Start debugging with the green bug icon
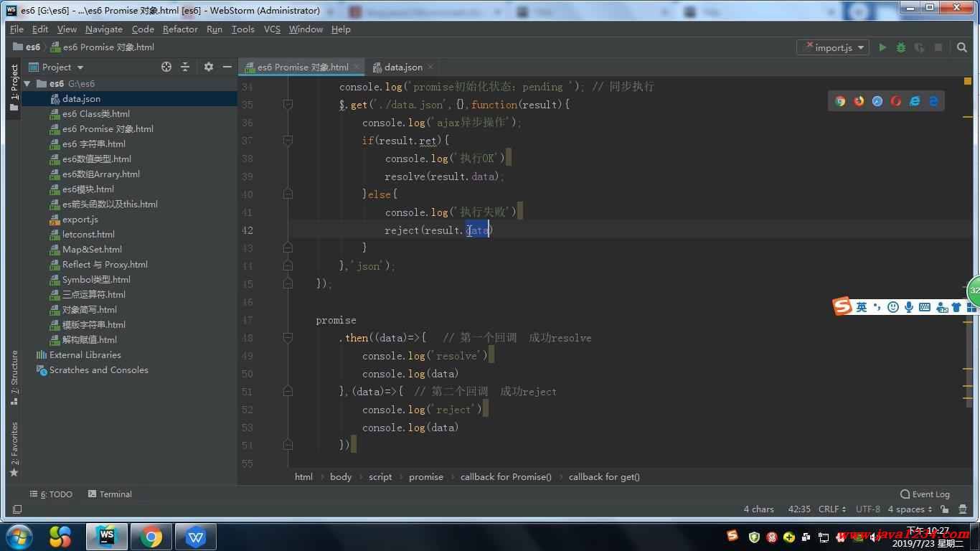980x551 pixels. point(901,47)
